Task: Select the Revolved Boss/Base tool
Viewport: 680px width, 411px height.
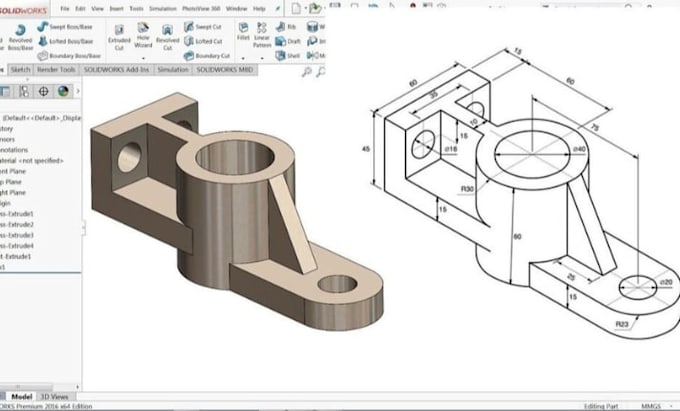Action: tap(20, 37)
